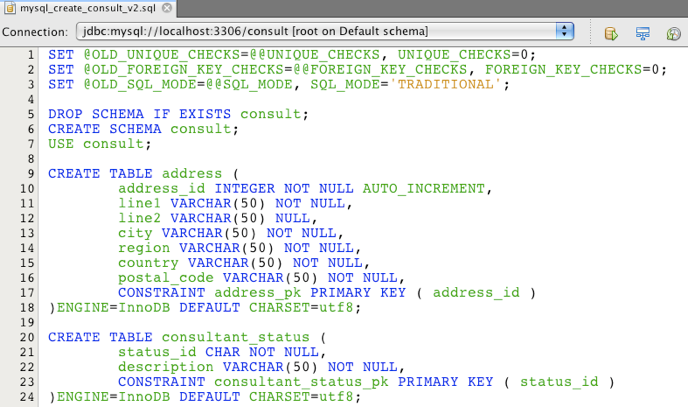Select the mysql_create_consult_v2.sql tab
The width and height of the screenshot is (688, 407).
(x=73, y=7)
